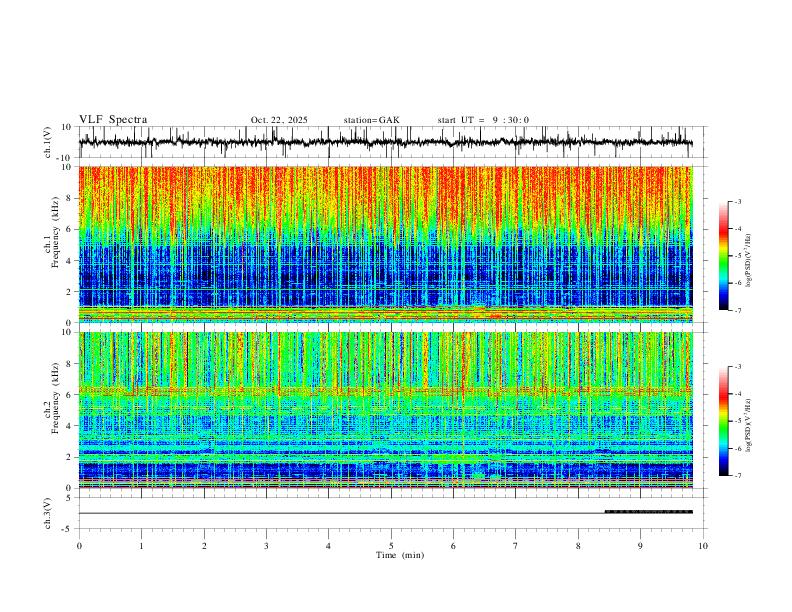Click time axis tick label "0"

(79, 546)
